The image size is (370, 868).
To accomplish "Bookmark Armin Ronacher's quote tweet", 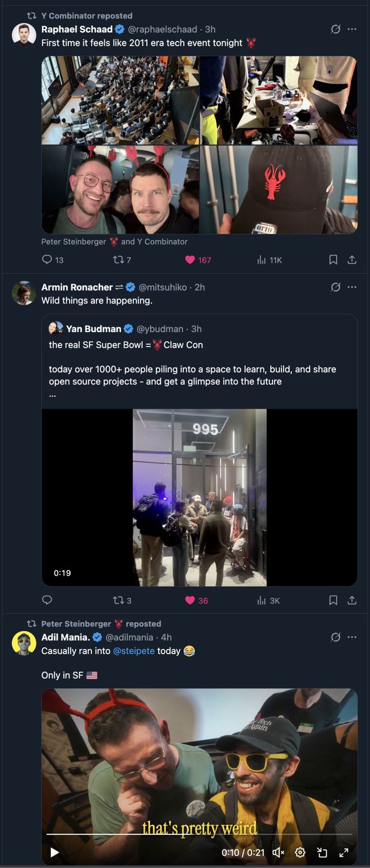I will click(x=333, y=600).
